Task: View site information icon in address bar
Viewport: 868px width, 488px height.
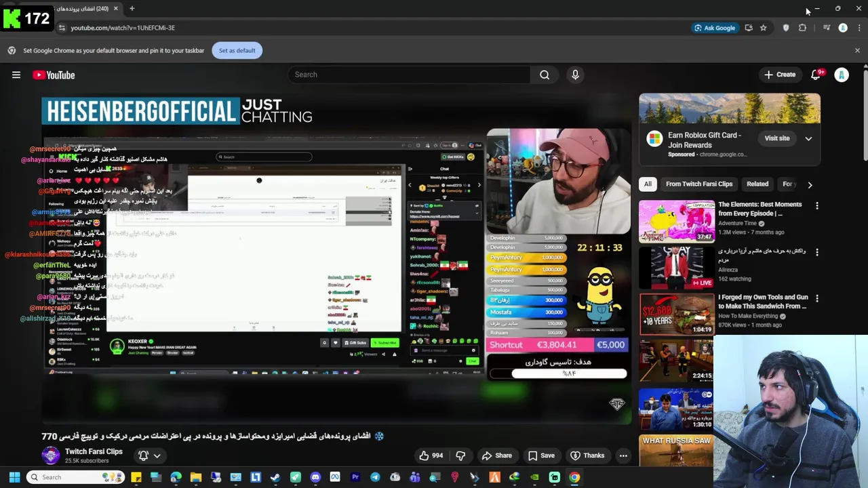Action: [x=62, y=28]
